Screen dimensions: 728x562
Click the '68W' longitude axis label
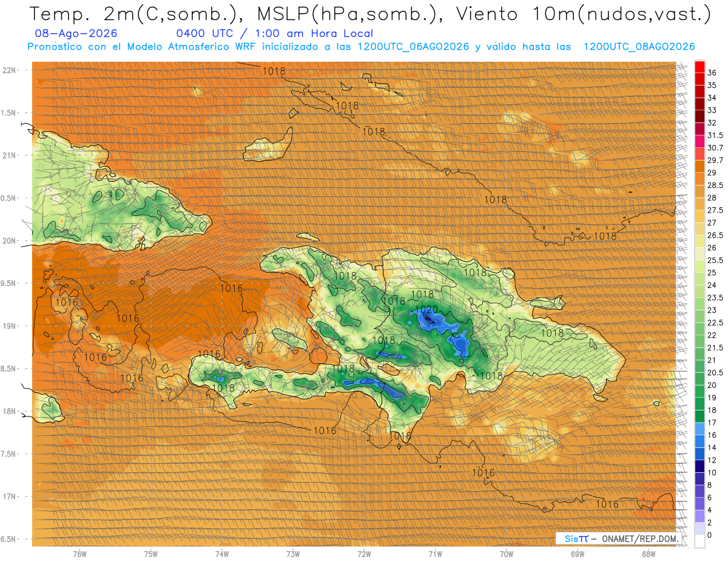pos(649,554)
